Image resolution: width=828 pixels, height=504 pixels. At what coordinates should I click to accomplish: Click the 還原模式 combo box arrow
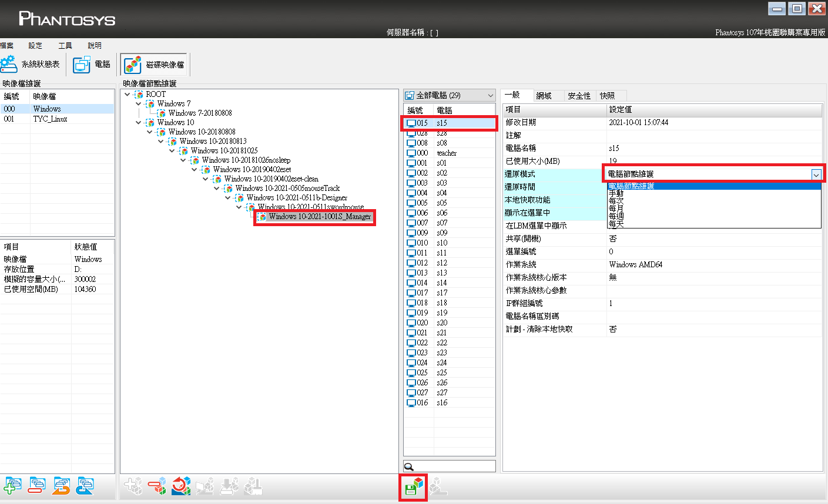coord(816,174)
